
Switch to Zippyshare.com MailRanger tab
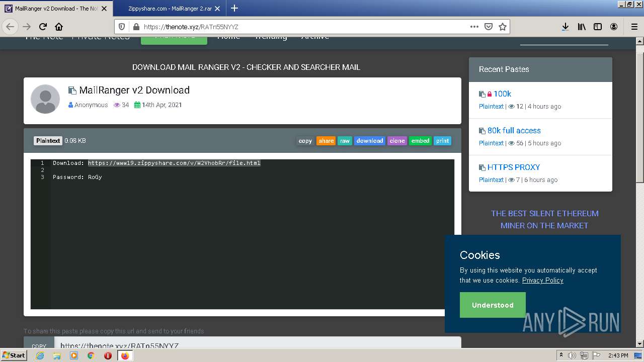170,9
